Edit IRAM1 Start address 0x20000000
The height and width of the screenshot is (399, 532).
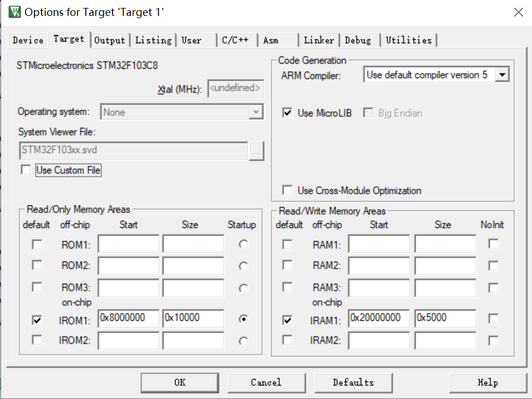[379, 318]
